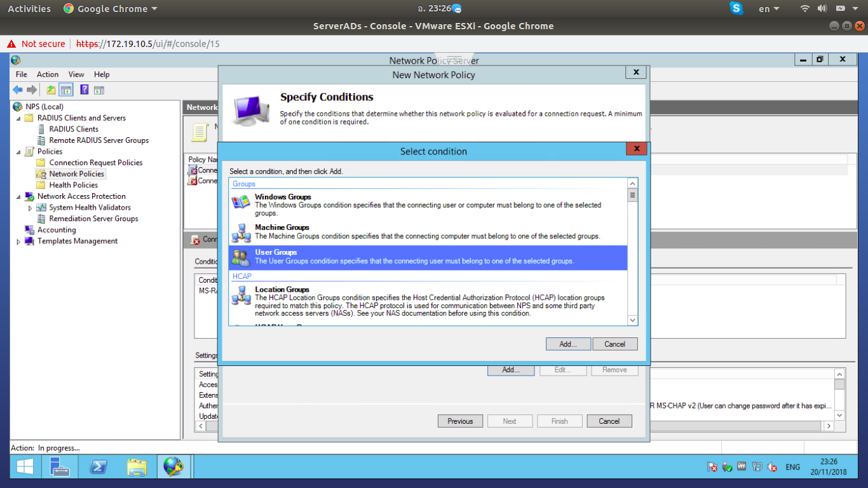This screenshot has height=488, width=868.
Task: Toggle the Show/Hide Console Tree toolbar icon
Action: (66, 90)
